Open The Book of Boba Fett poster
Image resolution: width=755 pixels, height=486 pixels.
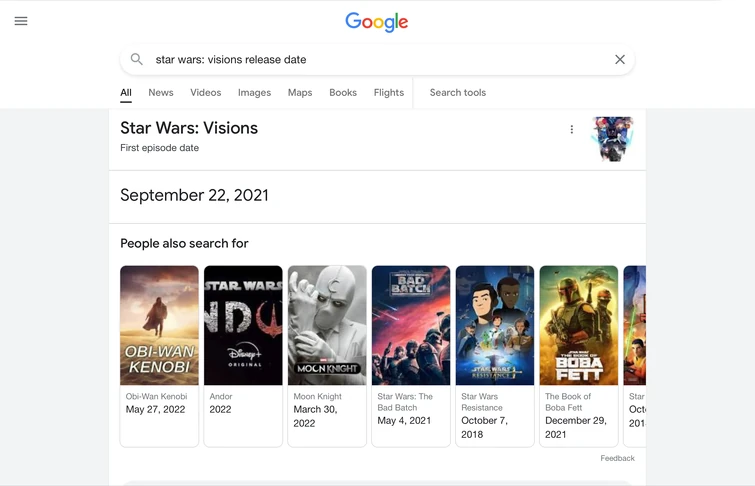coord(579,325)
